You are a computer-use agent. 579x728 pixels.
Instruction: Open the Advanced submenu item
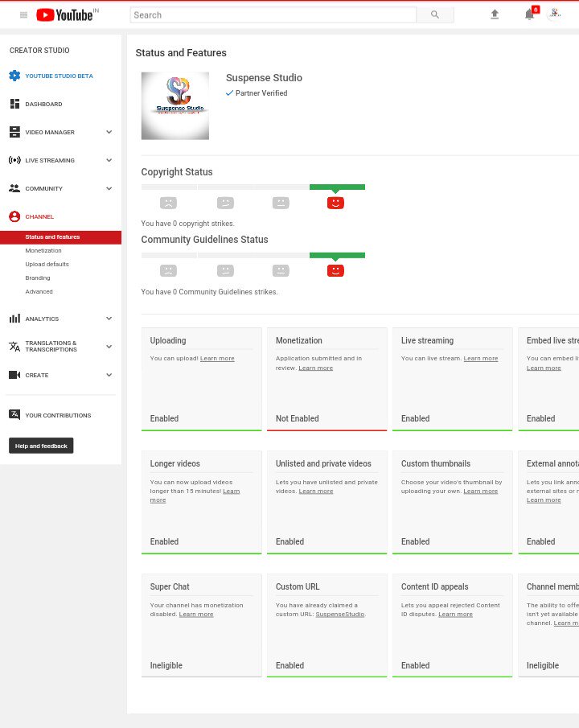point(39,291)
